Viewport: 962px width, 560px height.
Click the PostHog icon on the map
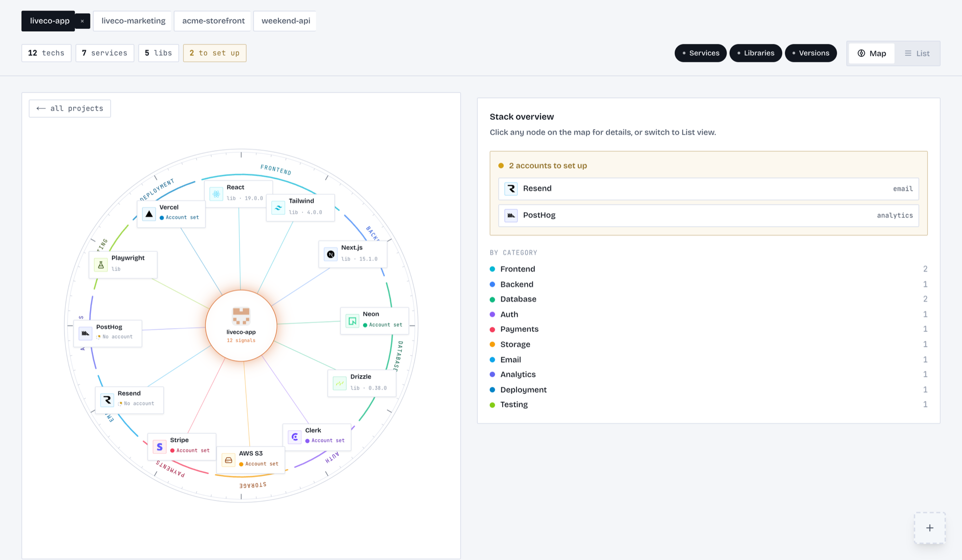click(x=86, y=333)
